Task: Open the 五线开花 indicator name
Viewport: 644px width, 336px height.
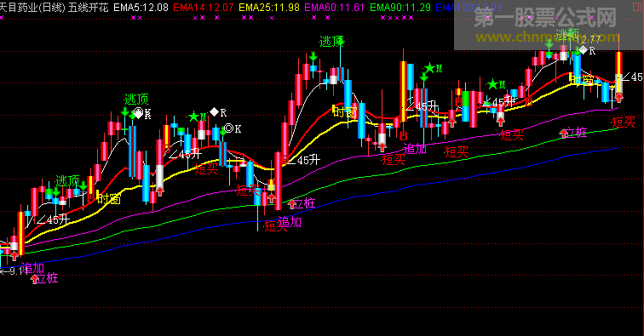Action: pyautogui.click(x=89, y=8)
